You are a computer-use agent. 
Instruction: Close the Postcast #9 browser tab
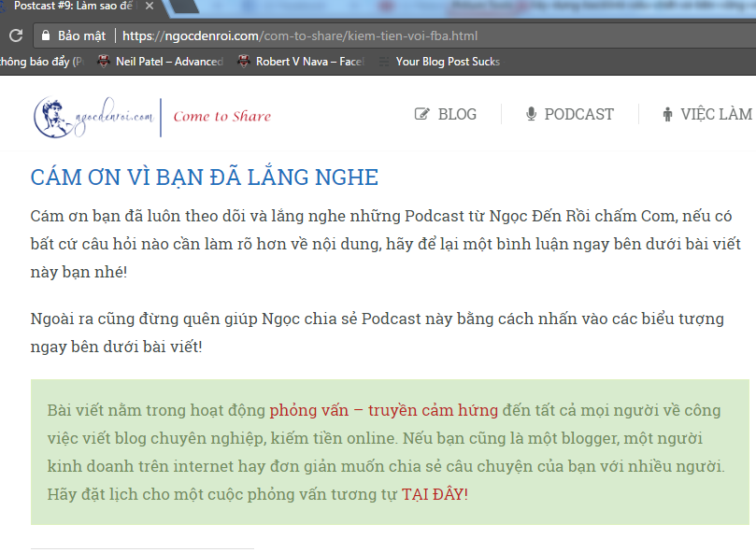150,7
